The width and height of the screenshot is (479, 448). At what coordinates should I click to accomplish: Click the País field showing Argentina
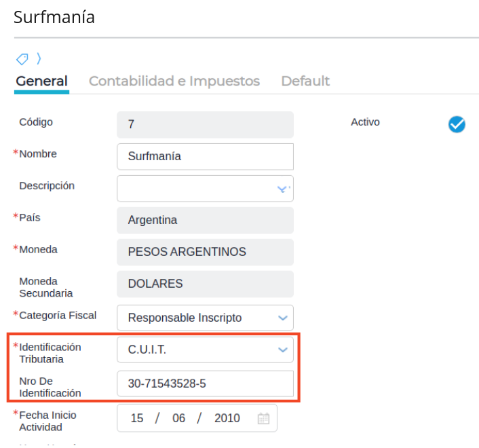(205, 221)
